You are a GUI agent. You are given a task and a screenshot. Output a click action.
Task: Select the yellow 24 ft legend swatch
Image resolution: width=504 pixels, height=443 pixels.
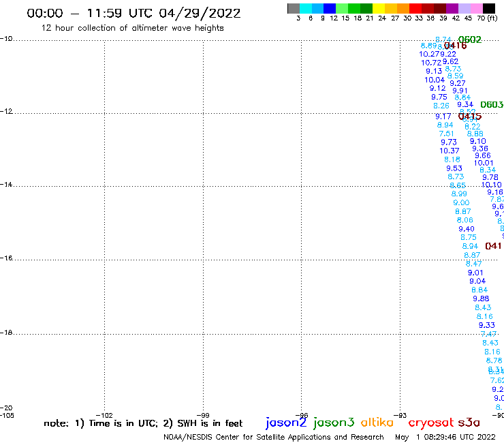click(x=379, y=8)
